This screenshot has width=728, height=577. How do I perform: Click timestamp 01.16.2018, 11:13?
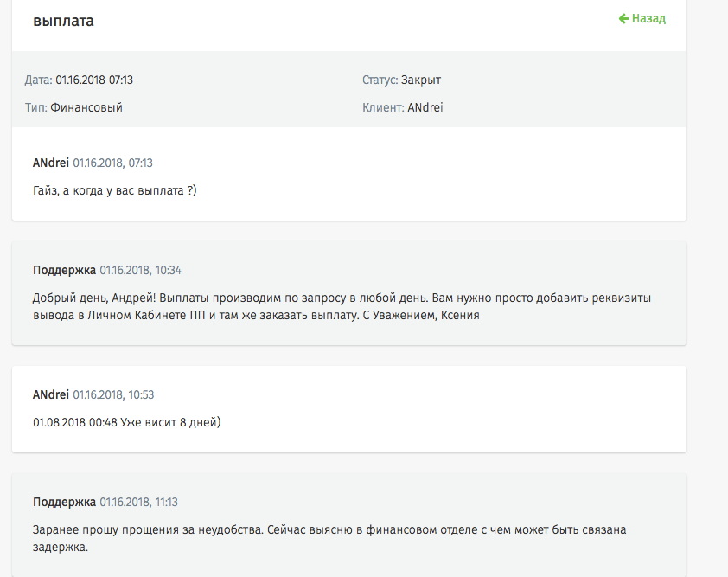point(139,503)
